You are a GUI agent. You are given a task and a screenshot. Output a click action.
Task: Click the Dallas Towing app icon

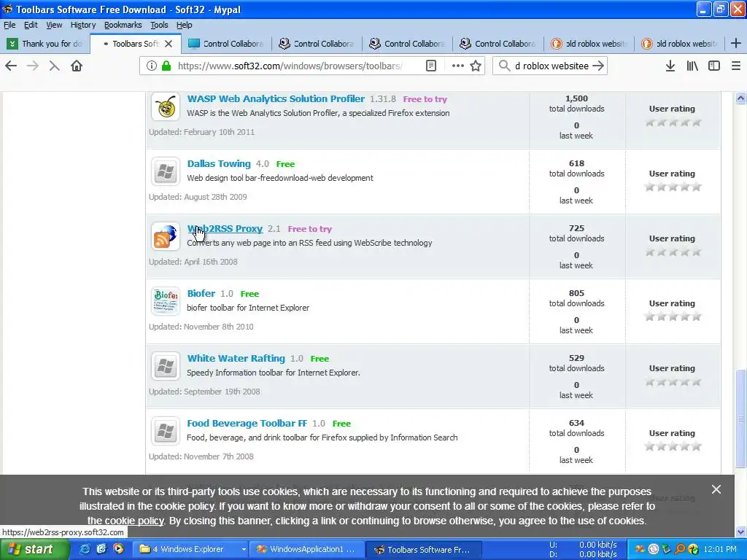point(166,171)
